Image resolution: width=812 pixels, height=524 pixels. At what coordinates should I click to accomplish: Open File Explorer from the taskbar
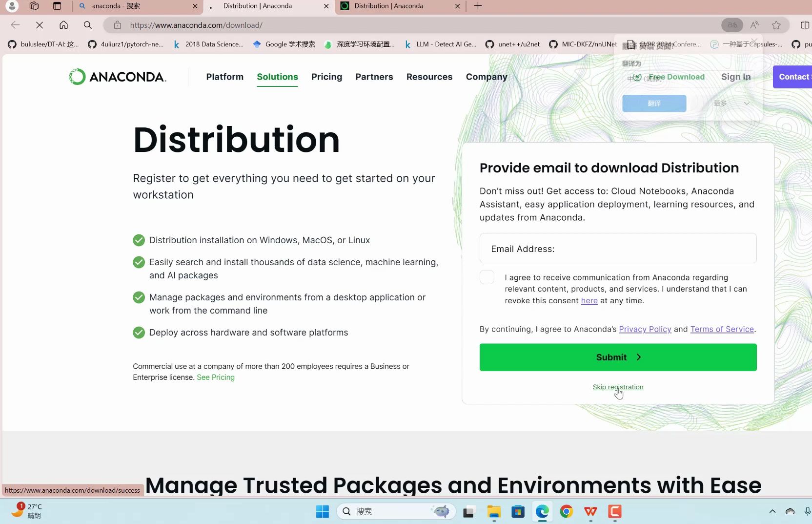point(494,511)
